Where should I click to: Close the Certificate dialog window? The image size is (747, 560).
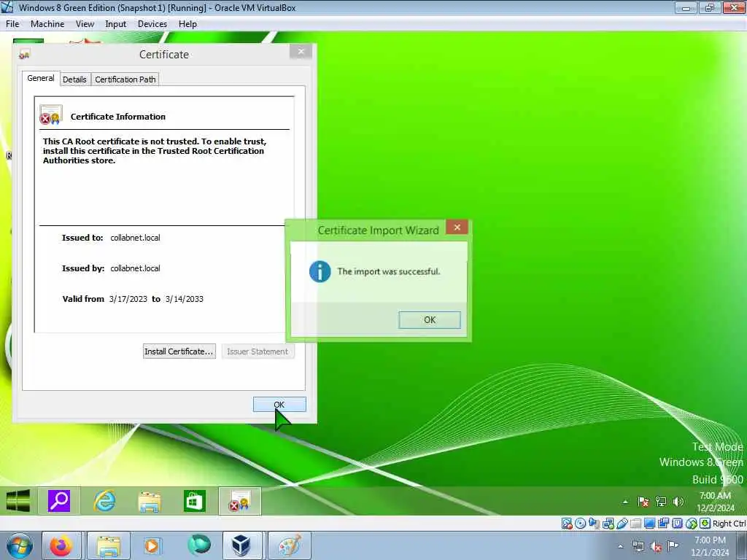pos(301,52)
